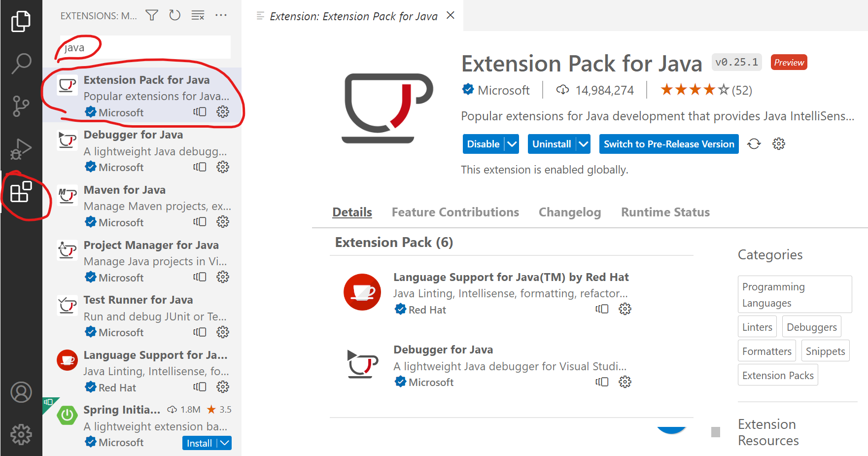The image size is (868, 456).
Task: Select the Formatters category tag
Action: tap(766, 351)
